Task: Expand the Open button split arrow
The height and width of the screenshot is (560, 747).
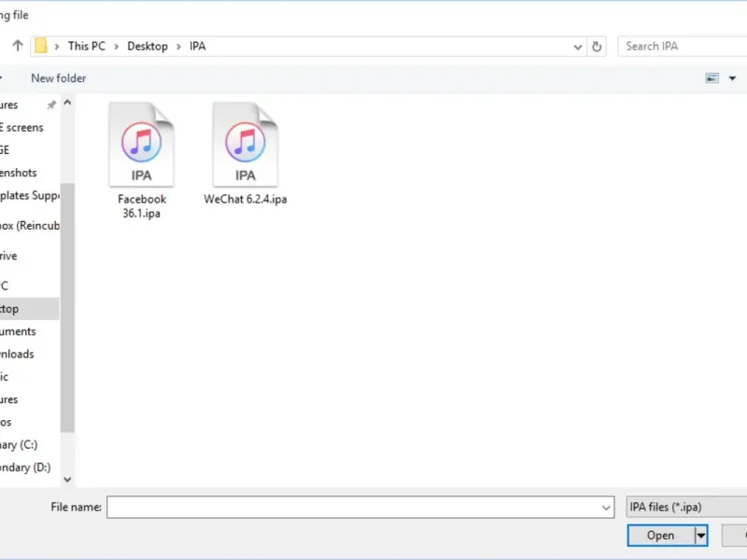Action: click(x=701, y=536)
